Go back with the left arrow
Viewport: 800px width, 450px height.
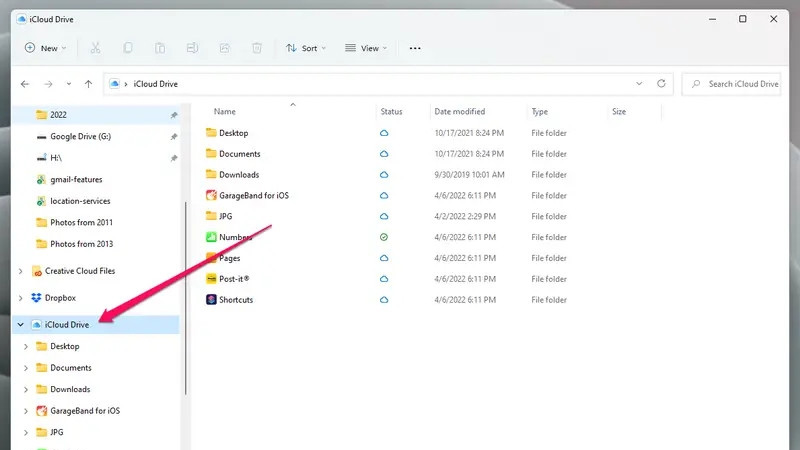tap(25, 84)
